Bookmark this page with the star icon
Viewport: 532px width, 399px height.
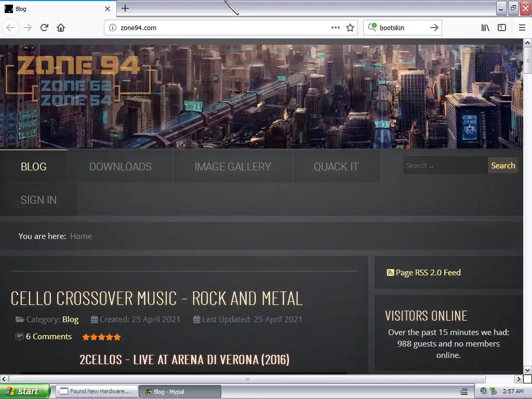click(x=350, y=28)
